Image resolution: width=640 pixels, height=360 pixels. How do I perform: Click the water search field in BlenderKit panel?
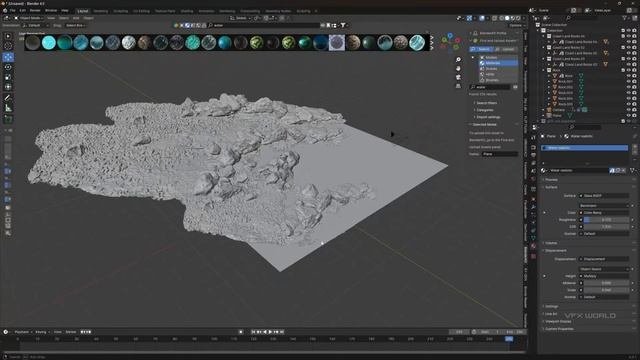click(x=490, y=87)
